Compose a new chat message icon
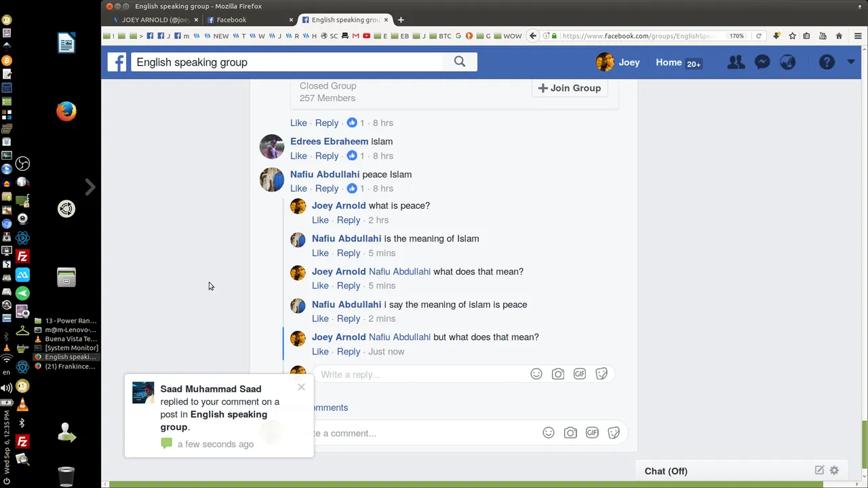Viewport: 868px width, 488px height. point(819,470)
